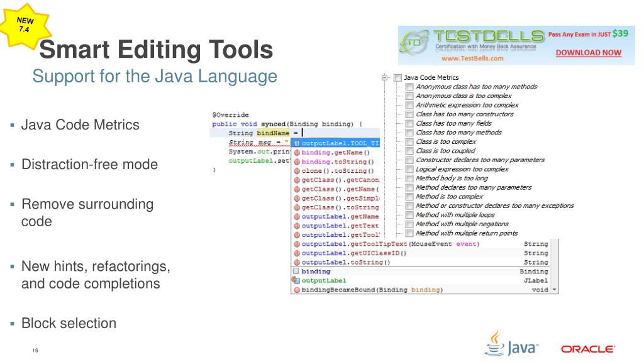Check 'Constructor declares too many parameters'

(x=409, y=160)
